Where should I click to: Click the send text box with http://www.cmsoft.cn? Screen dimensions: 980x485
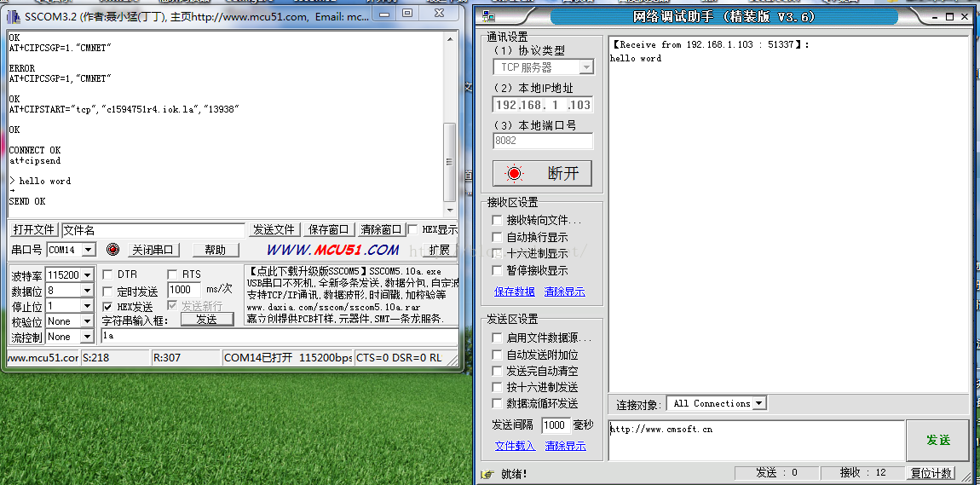coord(756,441)
